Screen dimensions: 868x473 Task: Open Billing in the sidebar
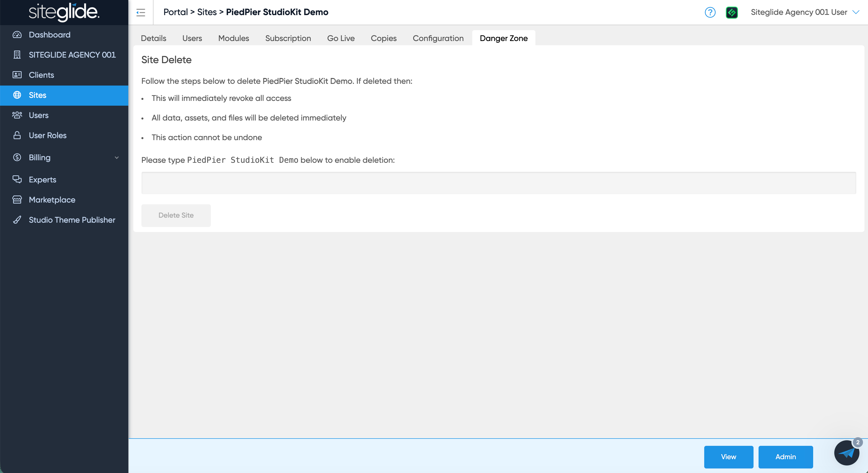coord(64,157)
